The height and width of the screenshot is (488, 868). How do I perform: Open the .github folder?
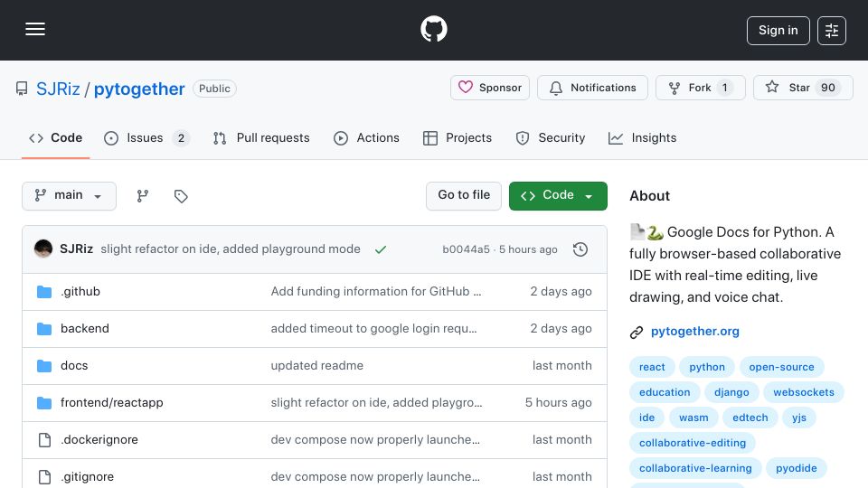[x=80, y=292]
